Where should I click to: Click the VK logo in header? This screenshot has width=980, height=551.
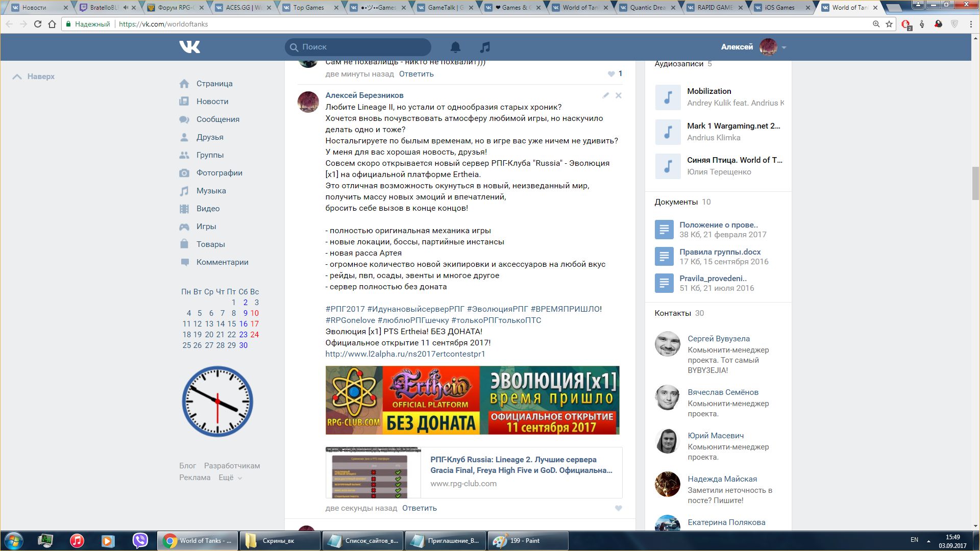coord(189,47)
